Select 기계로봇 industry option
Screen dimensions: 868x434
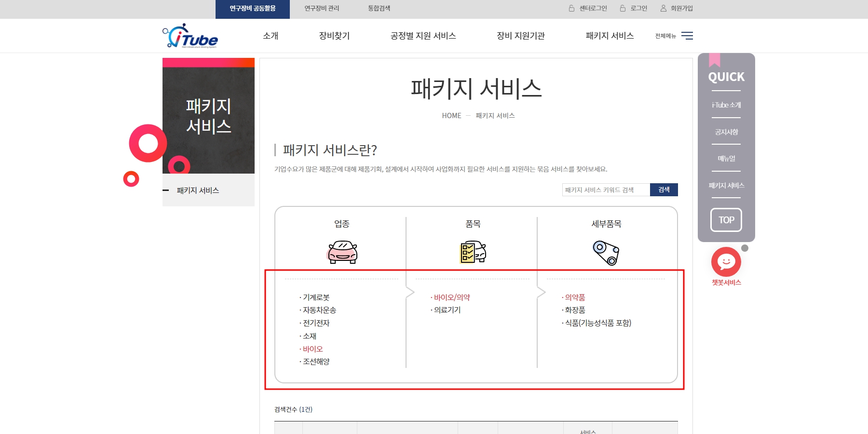316,298
